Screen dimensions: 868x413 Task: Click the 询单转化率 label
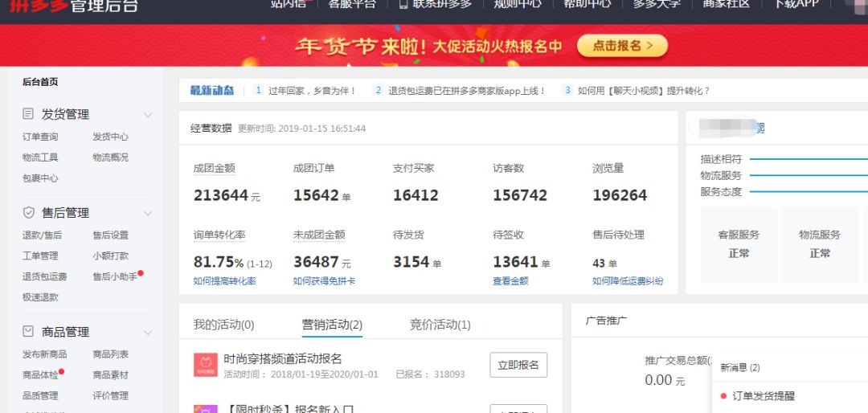219,235
